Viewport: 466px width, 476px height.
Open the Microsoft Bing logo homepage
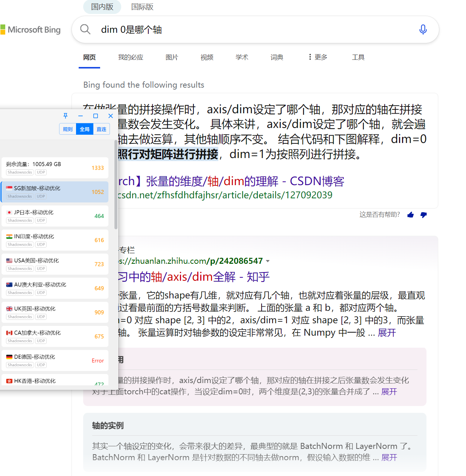30,30
